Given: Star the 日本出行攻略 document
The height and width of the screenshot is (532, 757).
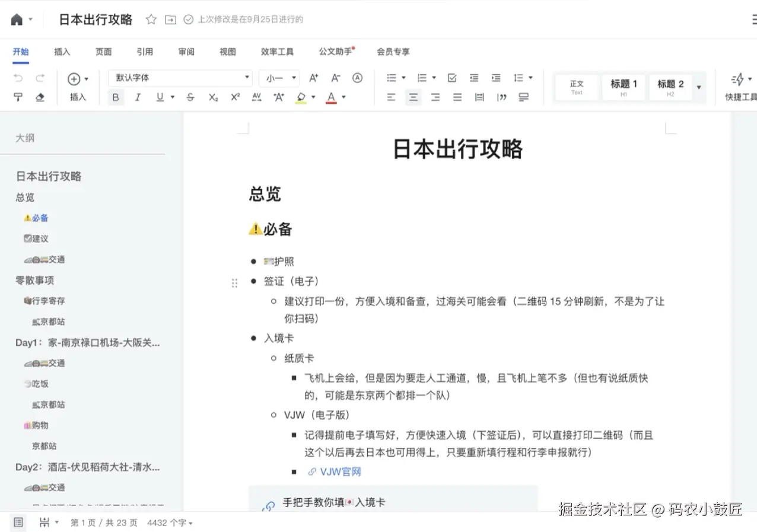Looking at the screenshot, I should 151,20.
